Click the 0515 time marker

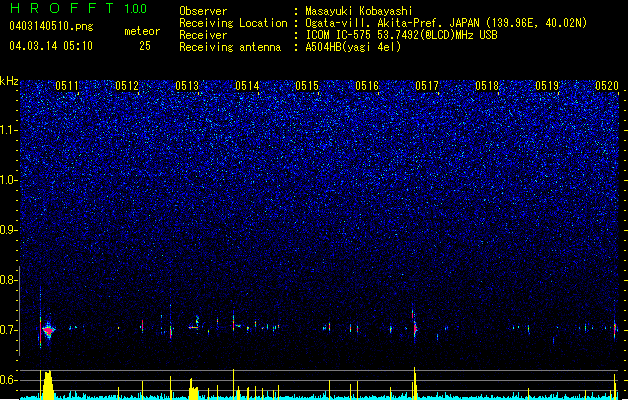[307, 86]
